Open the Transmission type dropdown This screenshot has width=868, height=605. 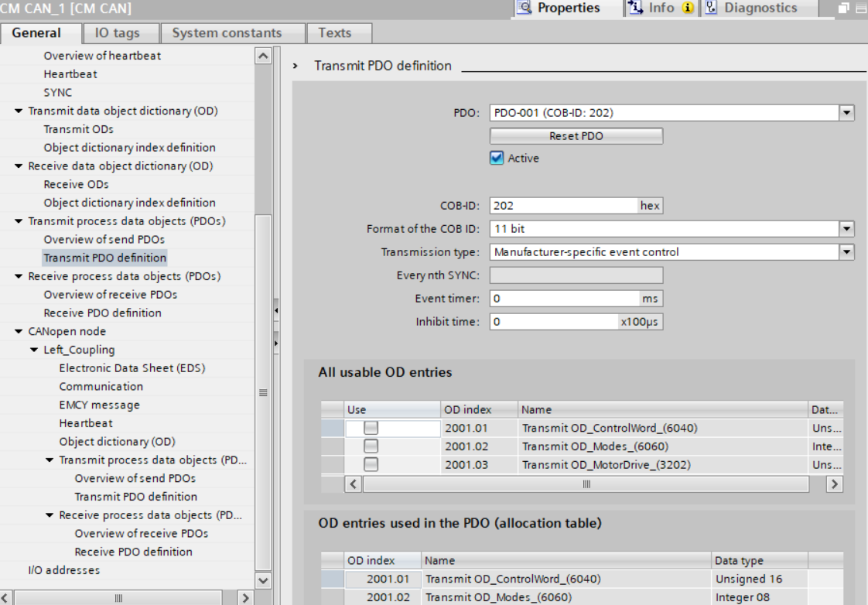(x=847, y=252)
